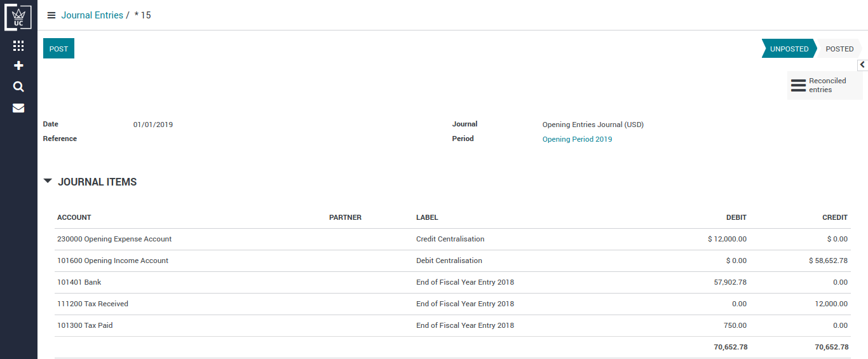868x359 pixels.
Task: Click the Reconciled entries list icon
Action: (x=798, y=86)
